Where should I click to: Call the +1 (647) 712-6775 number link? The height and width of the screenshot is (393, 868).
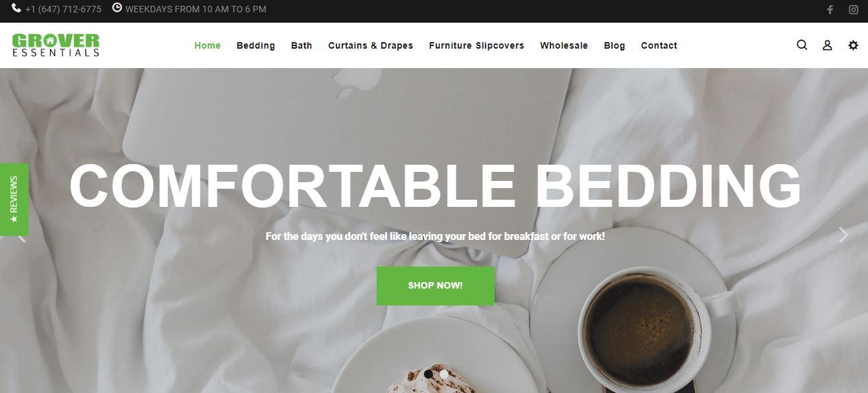pyautogui.click(x=64, y=10)
